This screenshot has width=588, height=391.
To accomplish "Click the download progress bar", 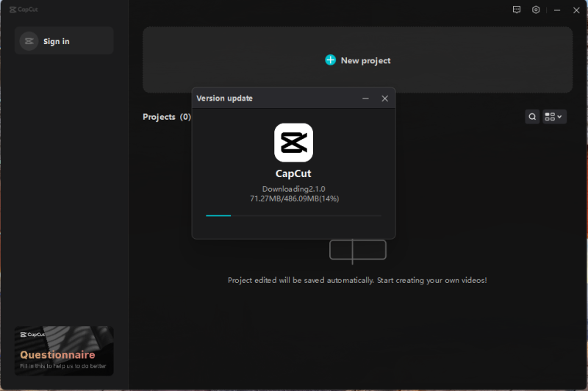I will point(293,216).
